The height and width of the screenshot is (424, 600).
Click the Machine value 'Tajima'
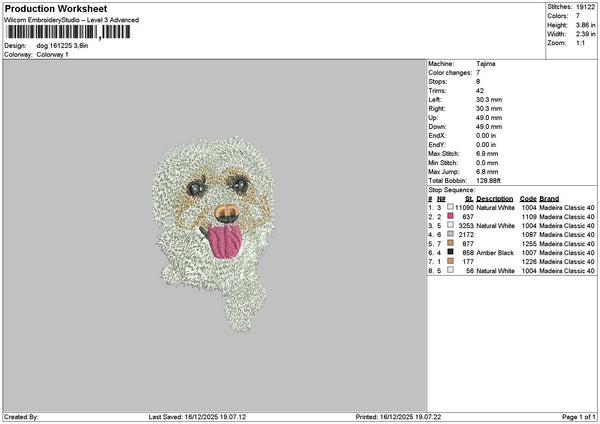coord(486,64)
